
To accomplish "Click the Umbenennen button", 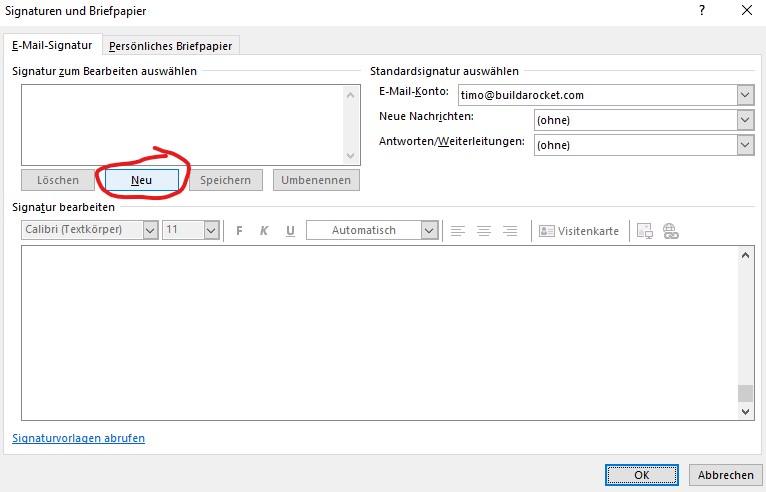I will point(316,180).
